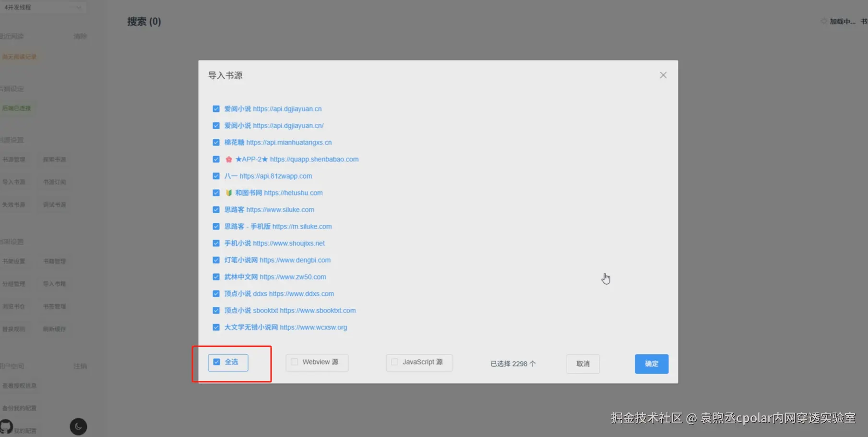Uncheck the 八一 api.81zwapp.com checkbox
This screenshot has height=437, width=868.
click(216, 176)
